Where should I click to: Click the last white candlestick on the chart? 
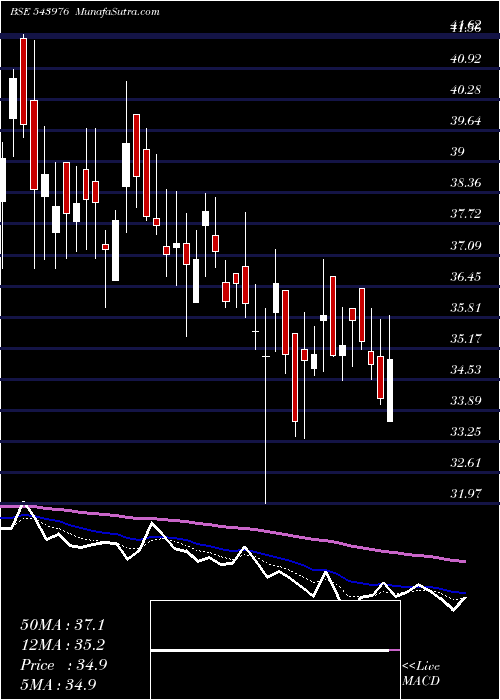(x=390, y=390)
